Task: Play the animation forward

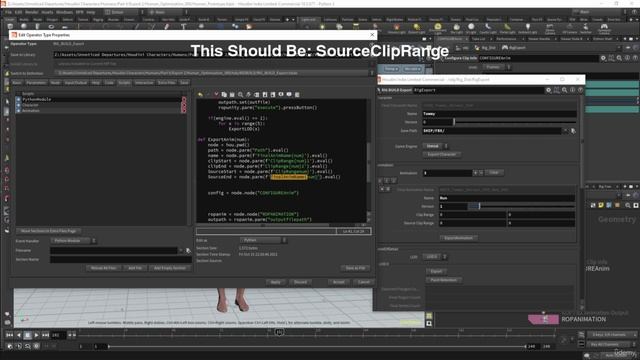Action: tap(36, 335)
